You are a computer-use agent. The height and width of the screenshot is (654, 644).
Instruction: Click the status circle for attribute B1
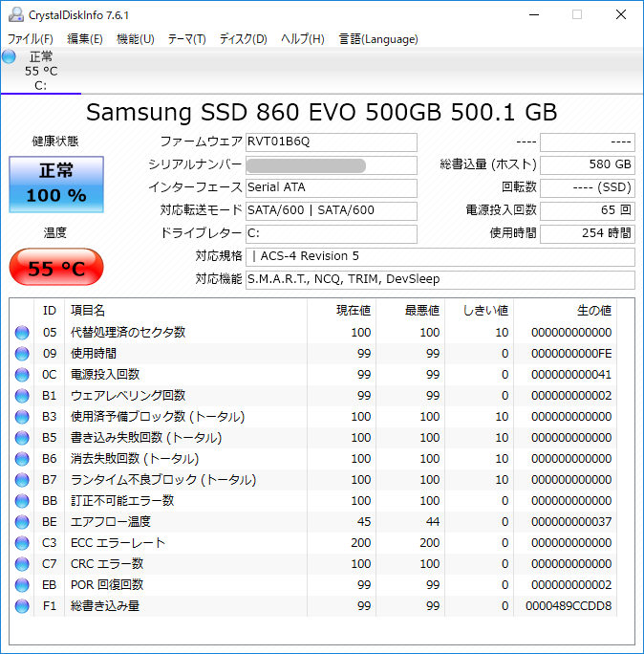pos(22,396)
